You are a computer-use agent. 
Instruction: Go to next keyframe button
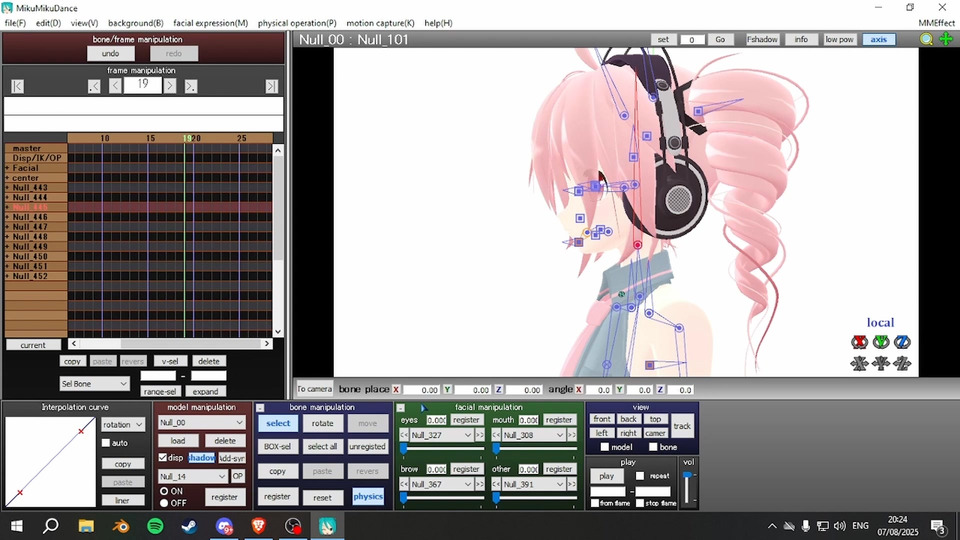pos(191,86)
